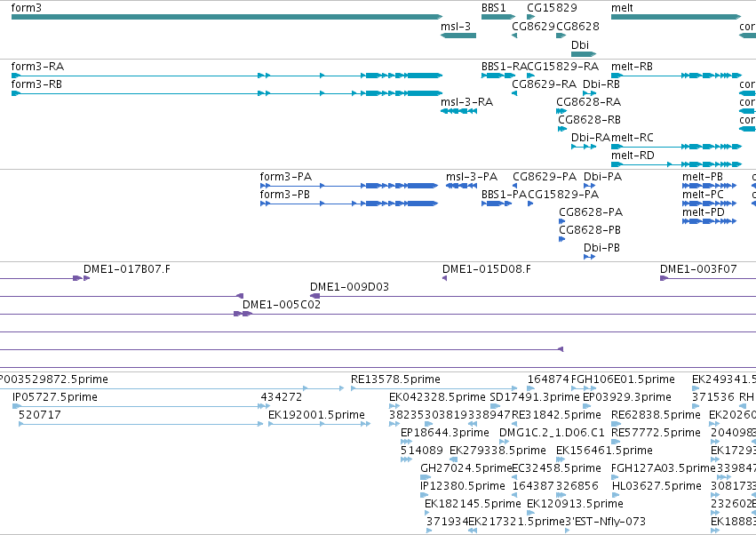Click the form3 gene bar in top track
The width and height of the screenshot is (756, 535).
point(227,17)
